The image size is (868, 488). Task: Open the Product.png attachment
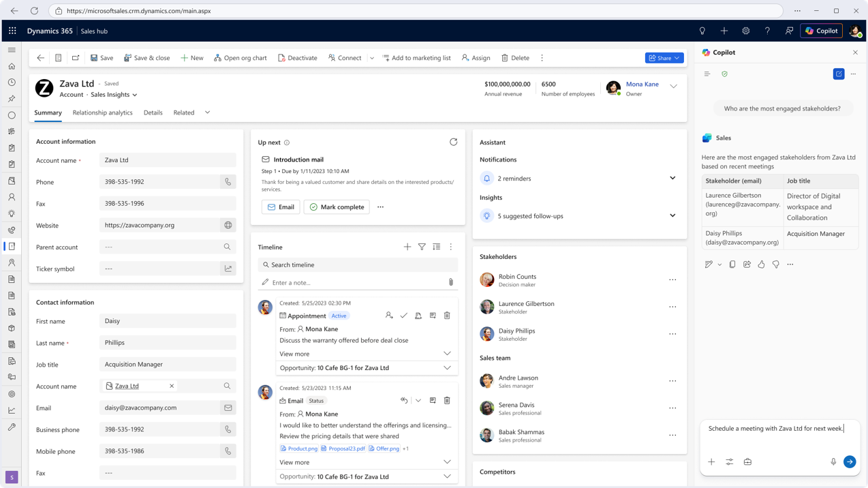pos(298,448)
